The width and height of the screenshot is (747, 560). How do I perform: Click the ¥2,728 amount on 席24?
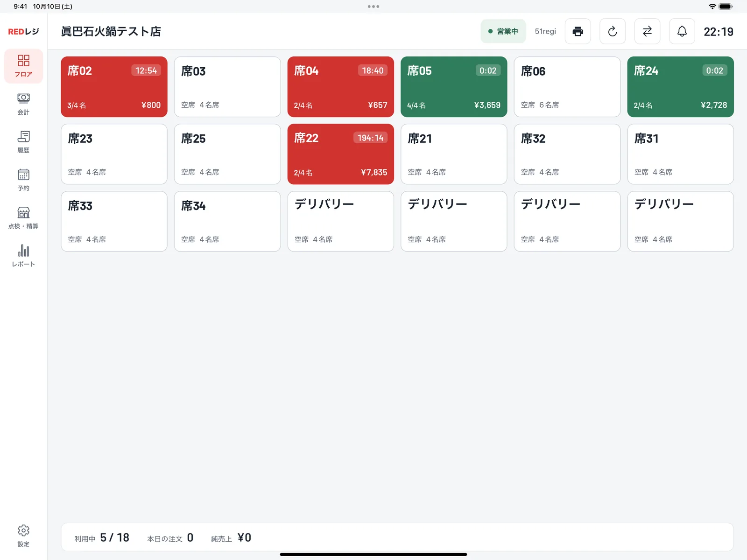[x=714, y=105]
